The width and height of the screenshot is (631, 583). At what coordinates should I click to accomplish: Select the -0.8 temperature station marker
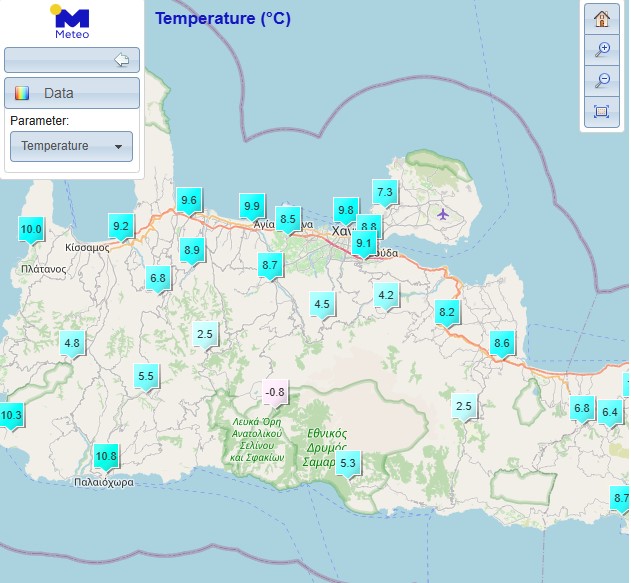point(274,392)
